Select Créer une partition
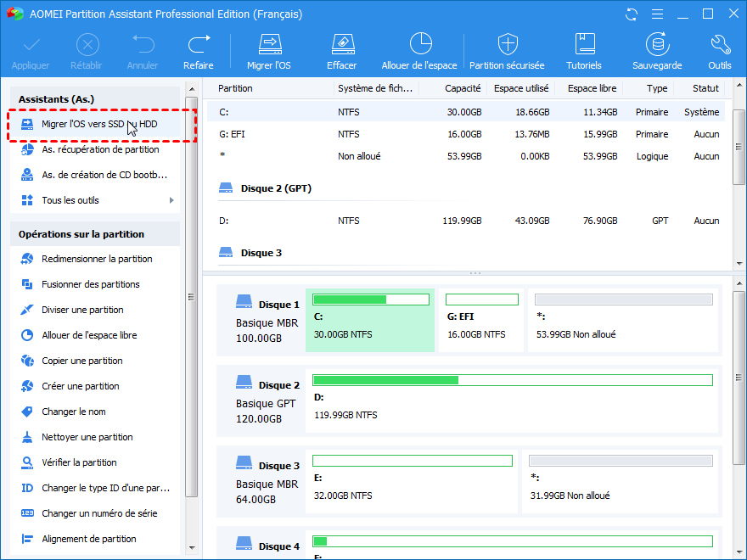 click(x=94, y=386)
